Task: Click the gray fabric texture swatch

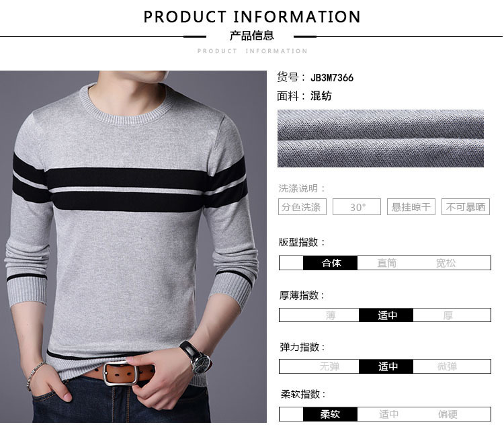Action: tap(380, 138)
